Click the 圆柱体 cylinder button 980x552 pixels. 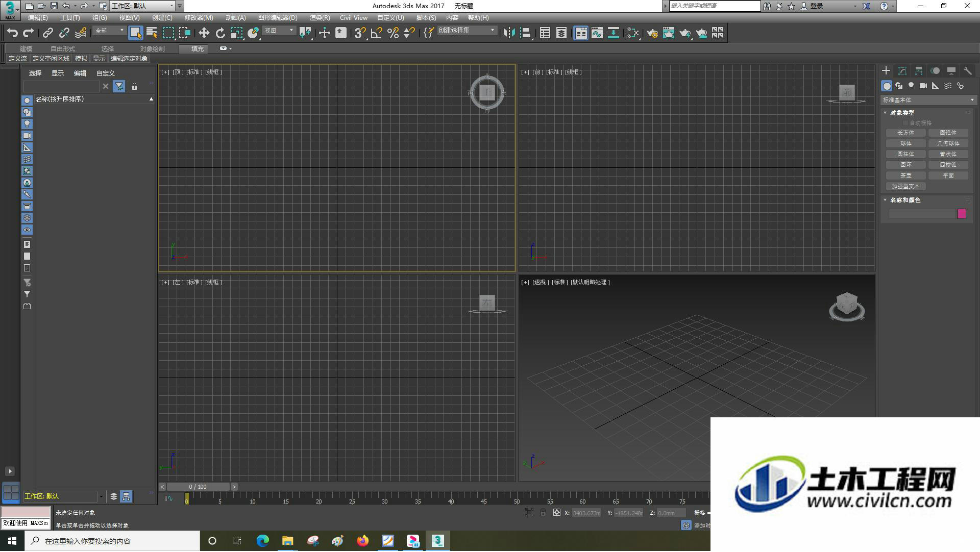[x=905, y=154]
